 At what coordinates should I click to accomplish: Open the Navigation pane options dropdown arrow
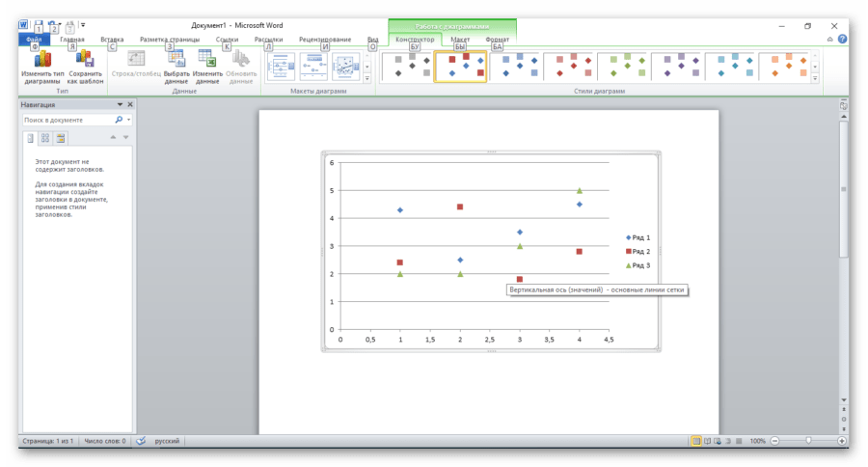point(120,104)
